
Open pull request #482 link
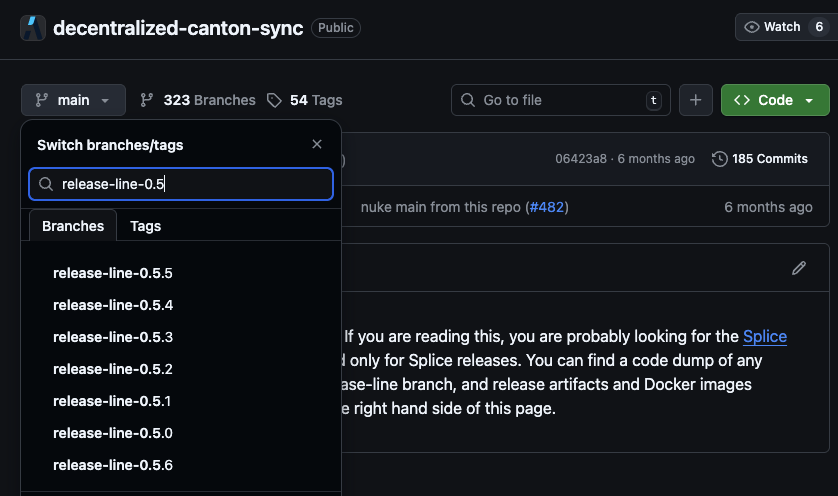point(546,207)
